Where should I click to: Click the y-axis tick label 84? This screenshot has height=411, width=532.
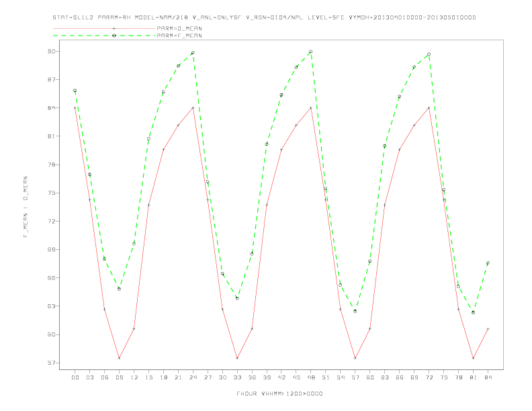[x=51, y=108]
